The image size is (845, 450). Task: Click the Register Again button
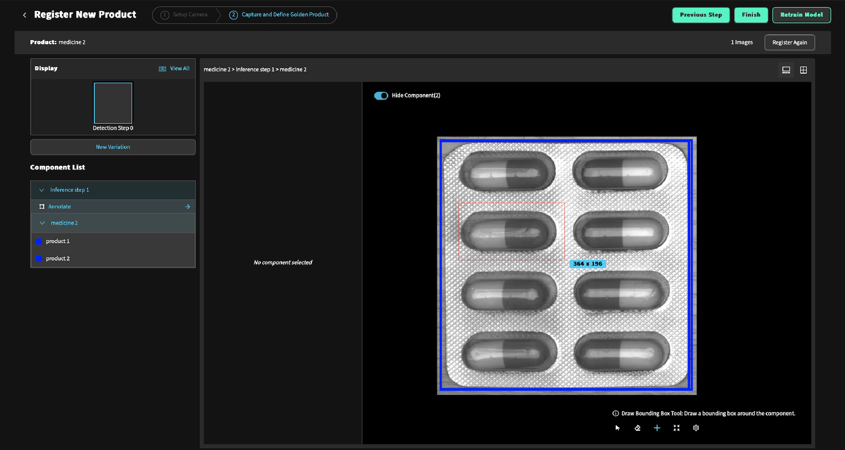click(x=789, y=43)
